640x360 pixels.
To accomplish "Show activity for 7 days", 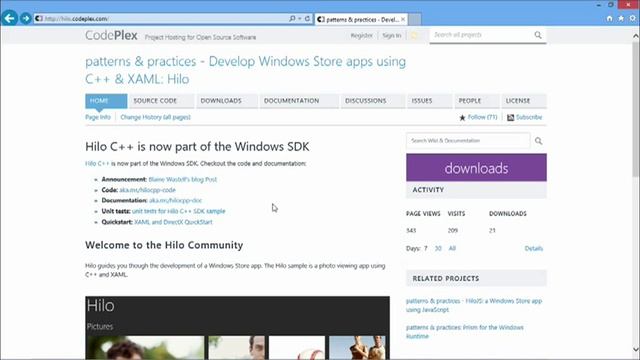I will coord(426,248).
